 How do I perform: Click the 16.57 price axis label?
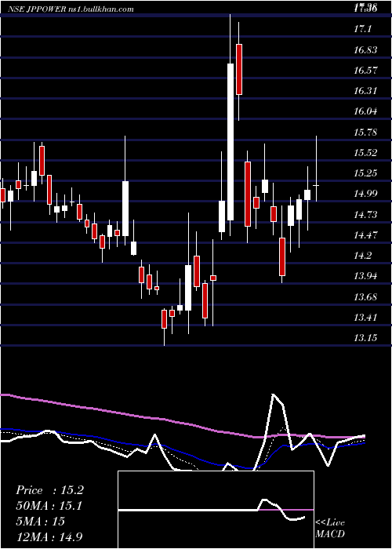(365, 71)
